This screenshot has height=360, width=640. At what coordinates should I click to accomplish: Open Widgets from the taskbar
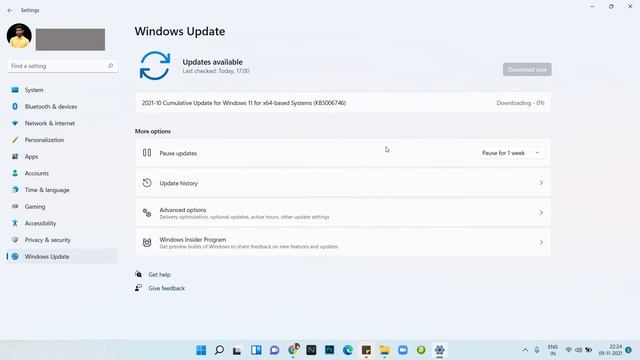click(256, 350)
